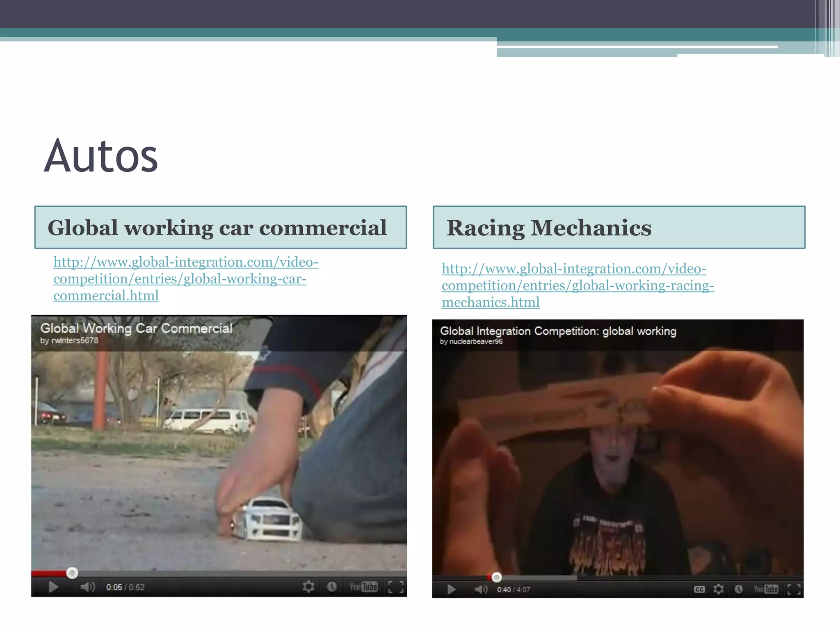
Task: Enter fullscreen on the right video
Action: pyautogui.click(x=794, y=589)
